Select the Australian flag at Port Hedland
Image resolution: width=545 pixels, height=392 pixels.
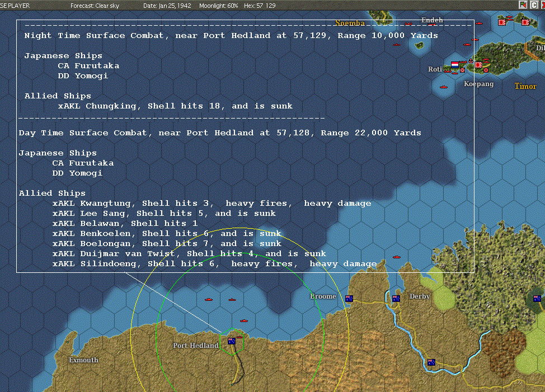[232, 341]
